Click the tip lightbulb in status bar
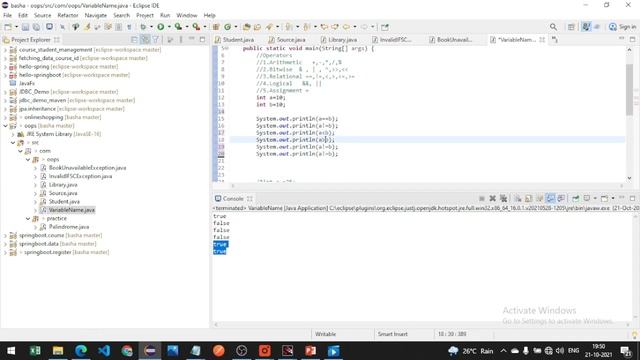Screen dimensions: 640x360 (x=635, y=335)
